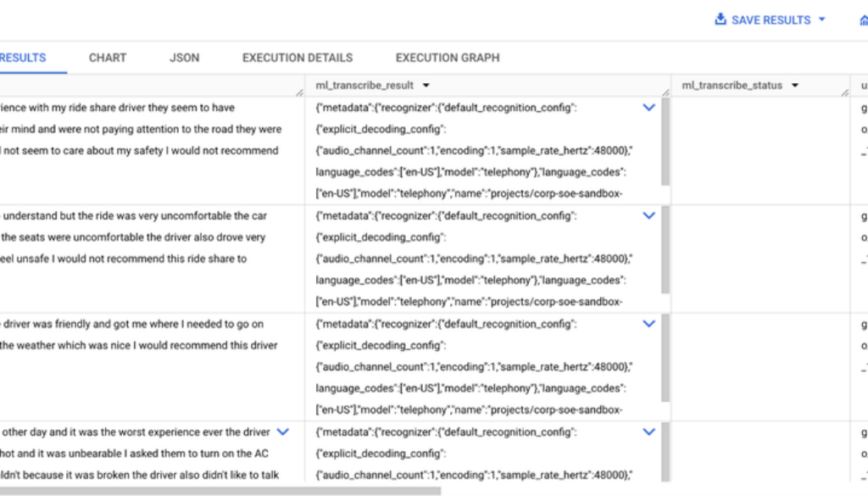Click the ml_transcribe_status column resize handle
Viewport: 868px width, 496px height.
click(x=844, y=92)
